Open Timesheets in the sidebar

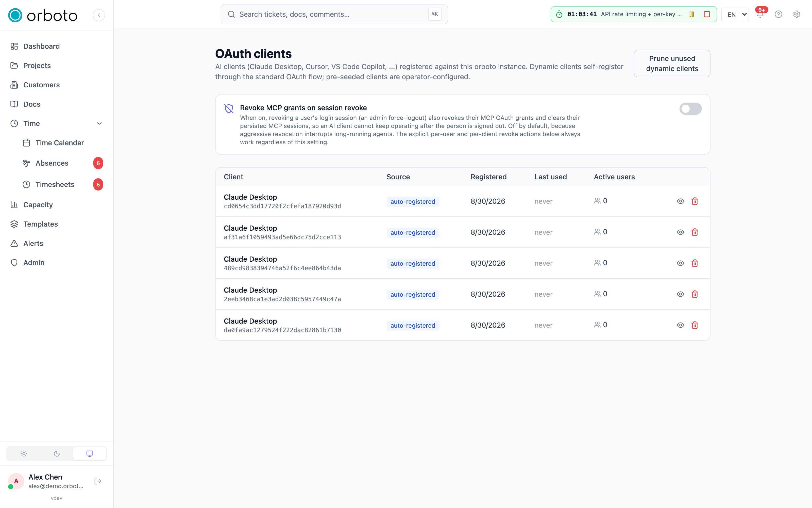pyautogui.click(x=62, y=184)
